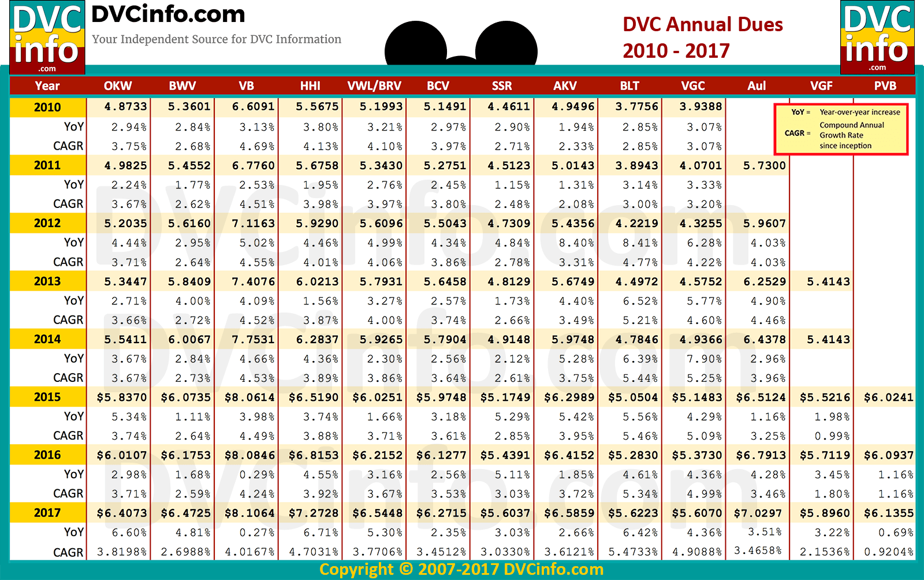Click the Copyright 2007-2017 DVCinfo.com footer
Screen dimensions: 924x580
coord(461,570)
